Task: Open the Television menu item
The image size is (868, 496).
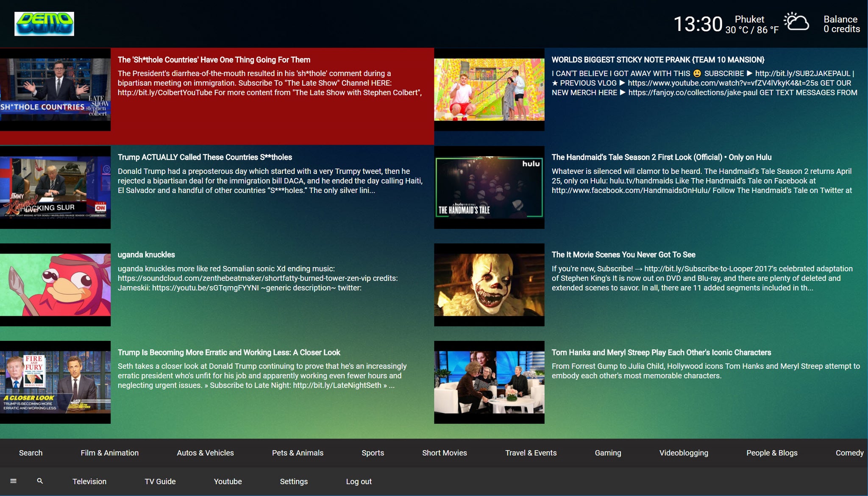Action: click(89, 481)
